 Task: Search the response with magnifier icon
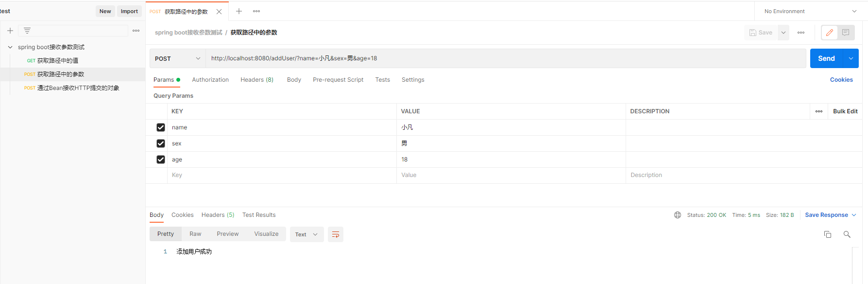pyautogui.click(x=847, y=234)
